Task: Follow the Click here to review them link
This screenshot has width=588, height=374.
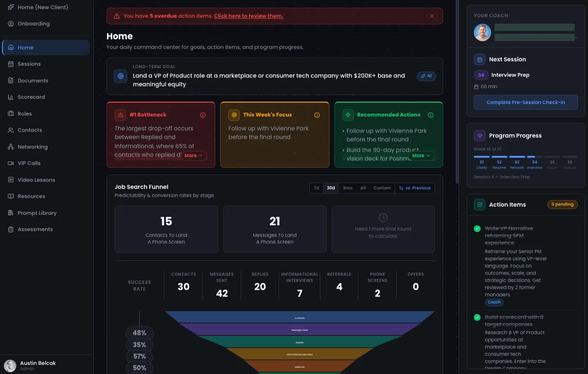Action: click(x=248, y=16)
